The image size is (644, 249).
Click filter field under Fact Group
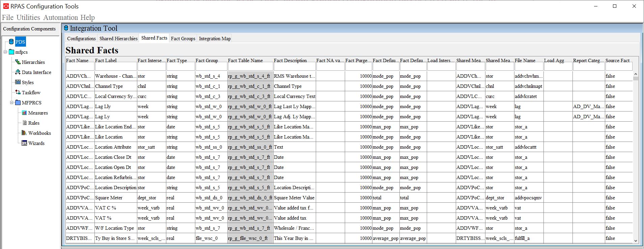click(x=211, y=67)
